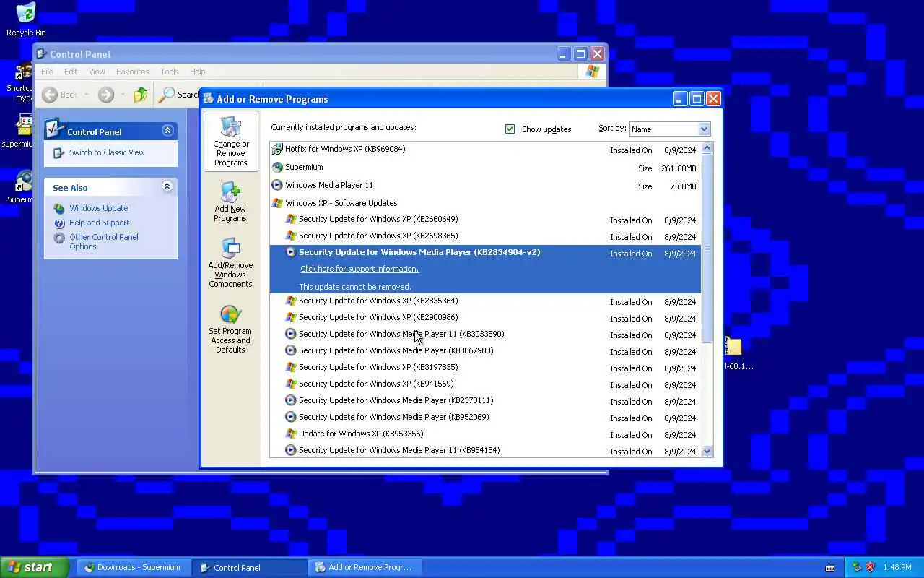Click the KB2660649 update icon

291,219
